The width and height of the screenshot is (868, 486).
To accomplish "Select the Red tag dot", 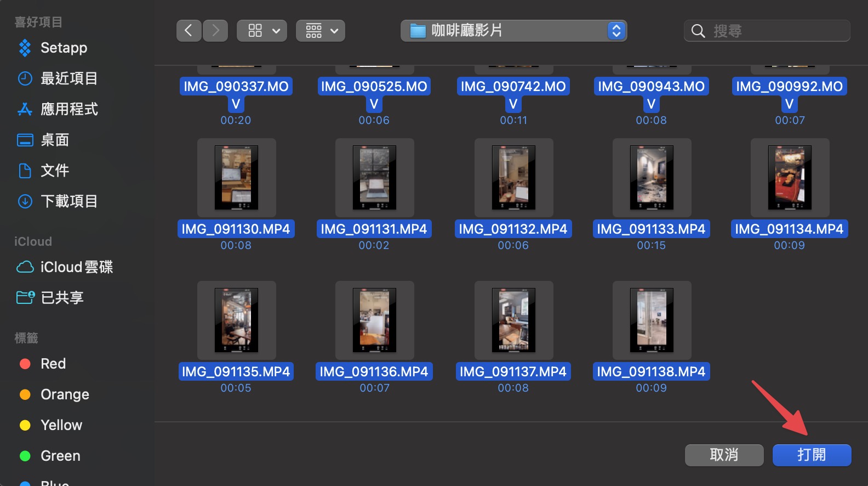I will click(x=25, y=364).
